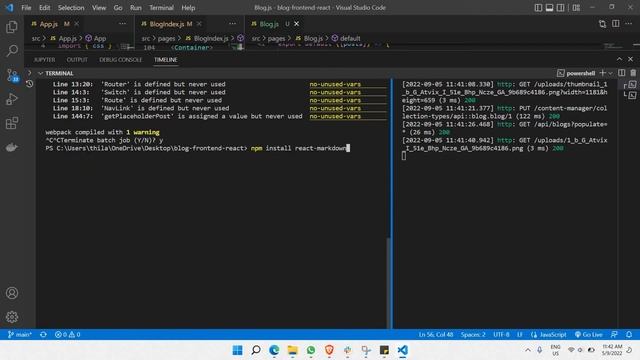Click Ln 56, Col 48 in status bar
Viewport: 640px width, 360px height.
(436, 334)
